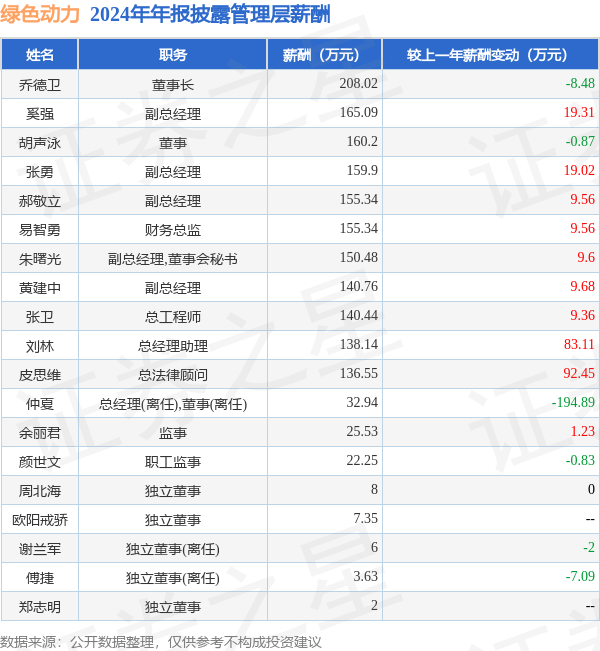Click the change value -0.87
The width and height of the screenshot is (600, 651).
click(580, 142)
